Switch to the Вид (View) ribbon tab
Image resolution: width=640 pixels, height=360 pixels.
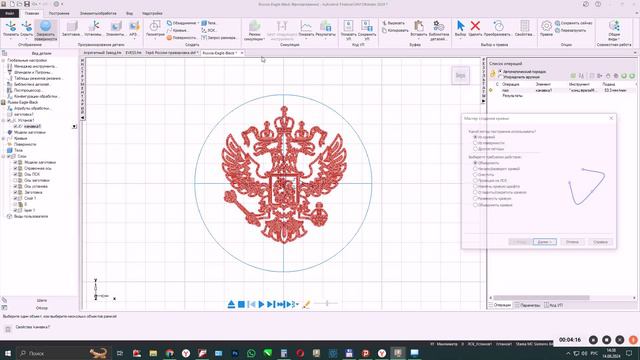129,13
